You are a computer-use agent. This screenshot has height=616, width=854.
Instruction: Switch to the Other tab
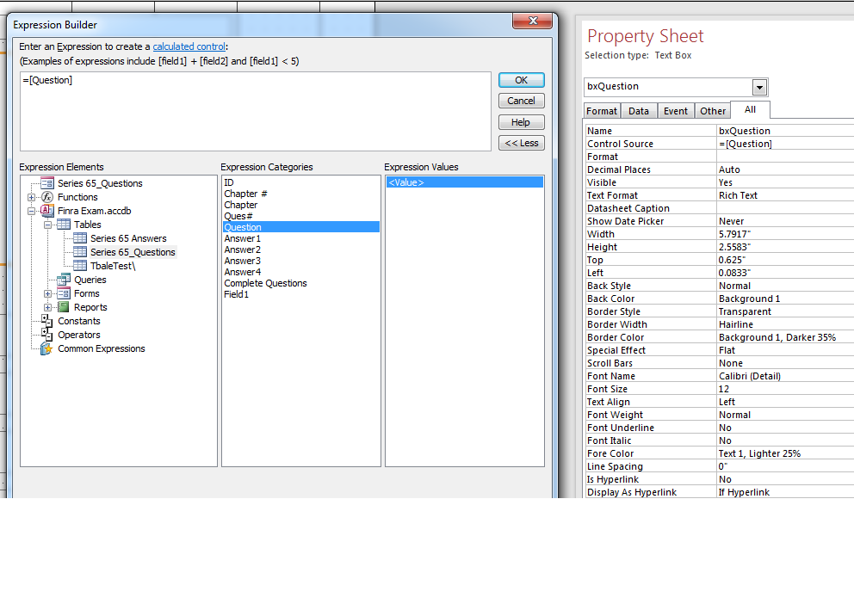pos(713,111)
